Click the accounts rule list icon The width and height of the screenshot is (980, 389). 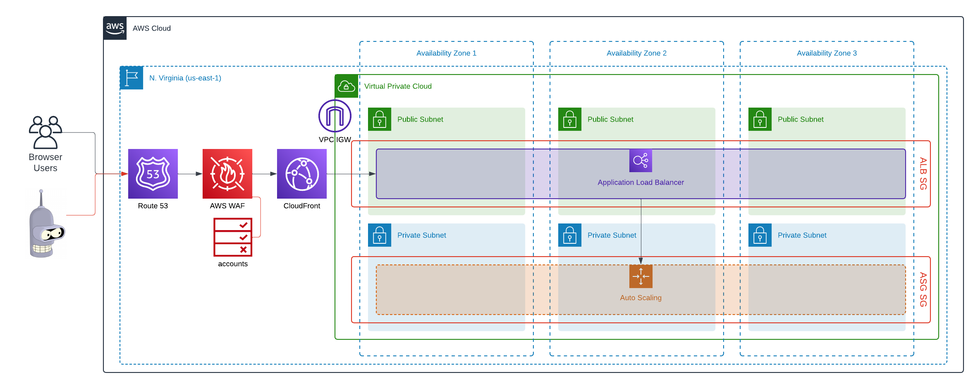click(233, 237)
